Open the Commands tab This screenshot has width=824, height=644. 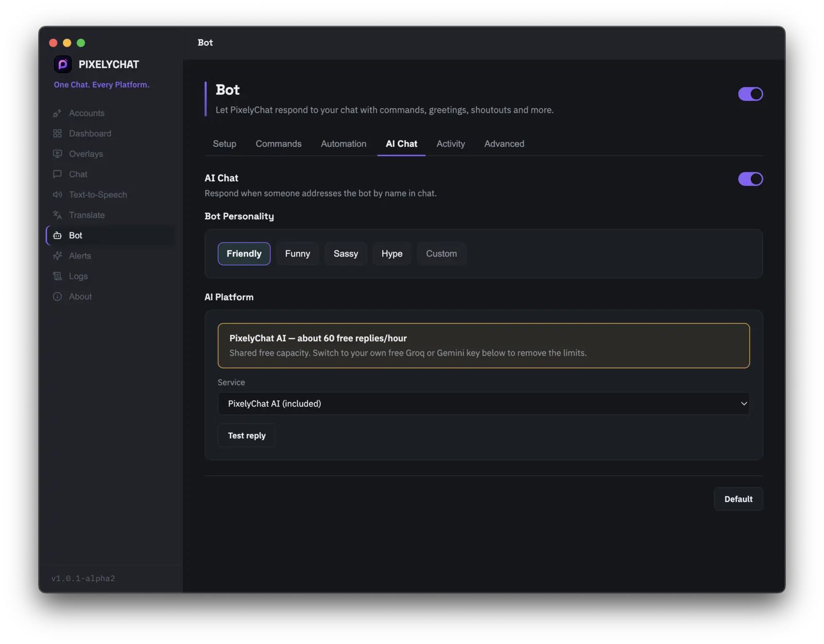tap(279, 144)
